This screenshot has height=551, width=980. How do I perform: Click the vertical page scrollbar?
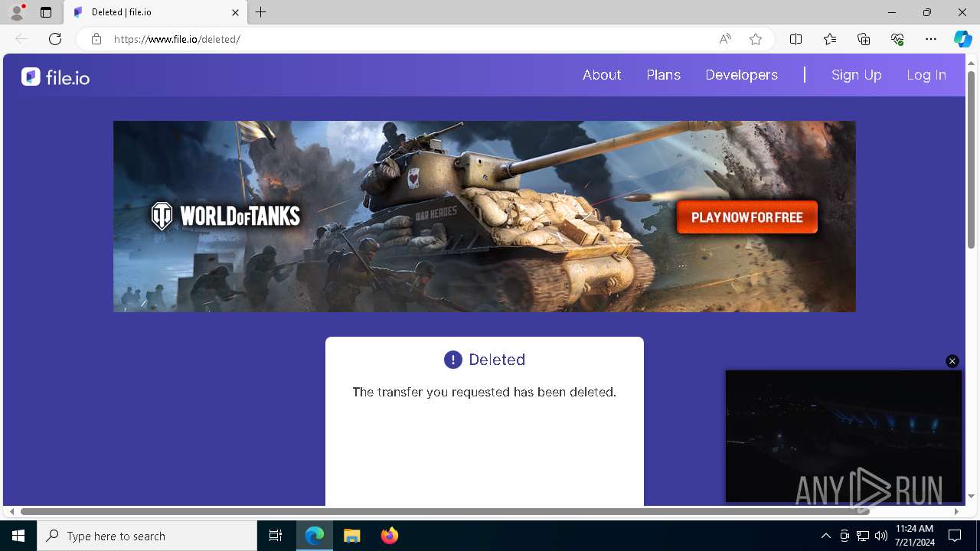tap(972, 161)
